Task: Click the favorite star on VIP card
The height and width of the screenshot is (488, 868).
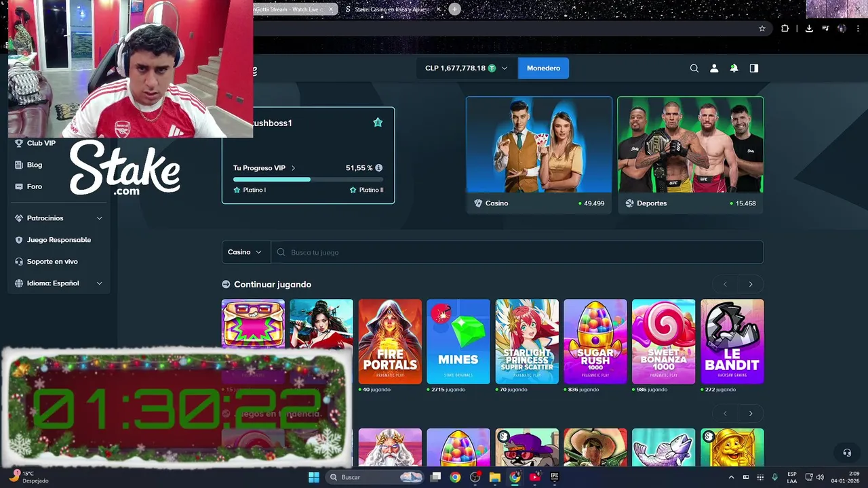Action: [378, 123]
